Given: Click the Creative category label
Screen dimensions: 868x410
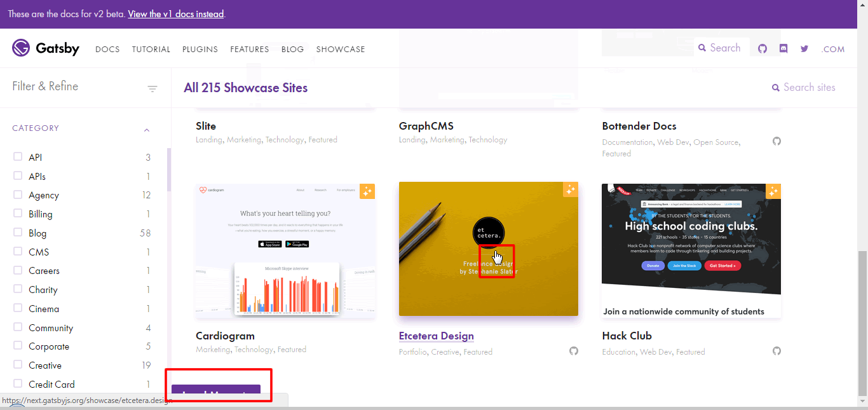Looking at the screenshot, I should click(45, 366).
